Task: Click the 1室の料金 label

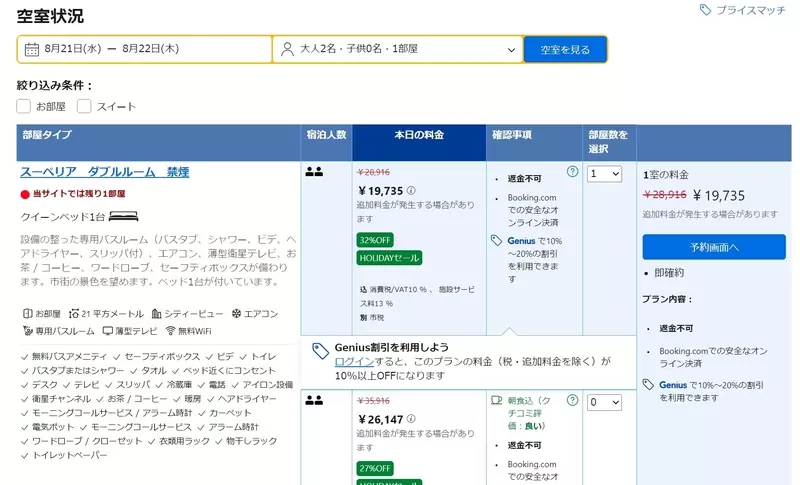Action: pos(665,175)
